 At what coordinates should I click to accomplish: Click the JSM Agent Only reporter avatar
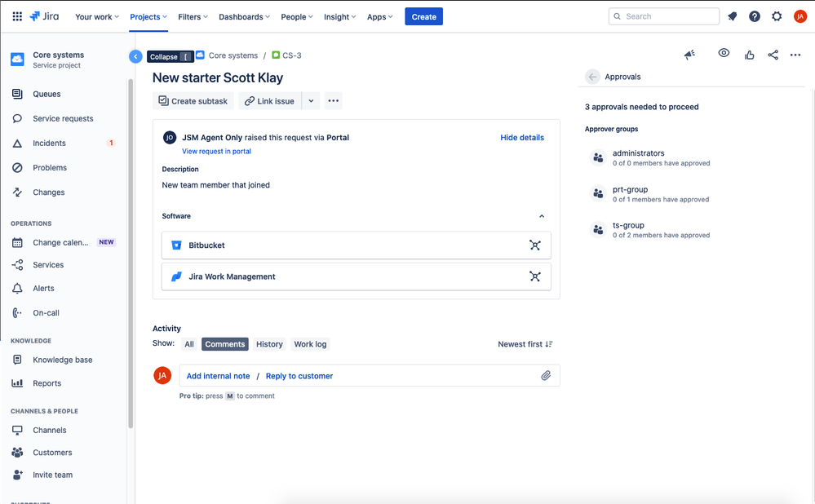tap(170, 138)
